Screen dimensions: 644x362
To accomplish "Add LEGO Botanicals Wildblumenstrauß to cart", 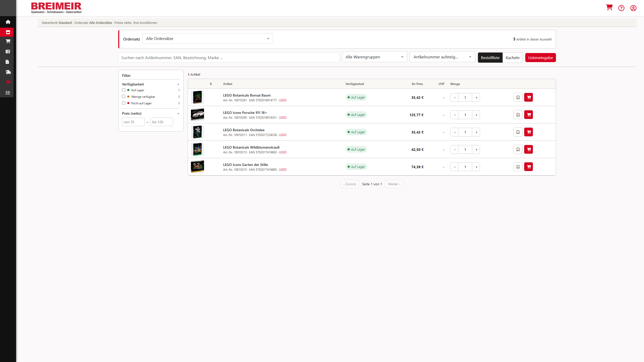I will 529,150.
